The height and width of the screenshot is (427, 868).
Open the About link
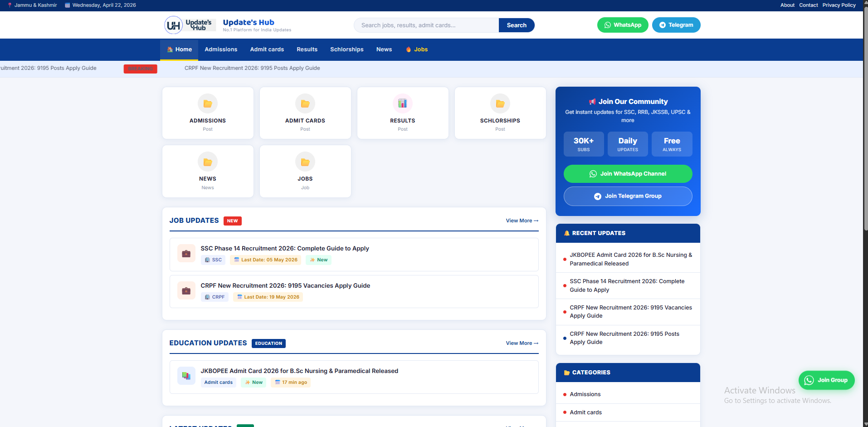point(787,5)
